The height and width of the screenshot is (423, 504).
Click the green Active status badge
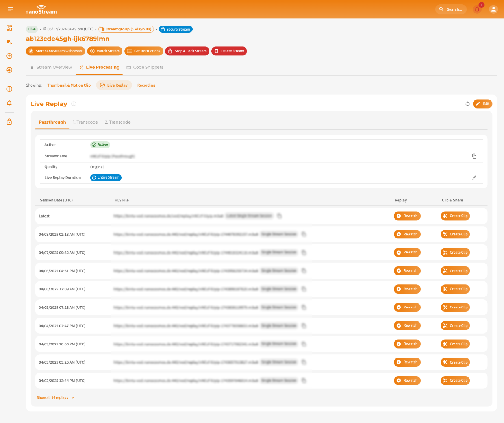pos(100,145)
